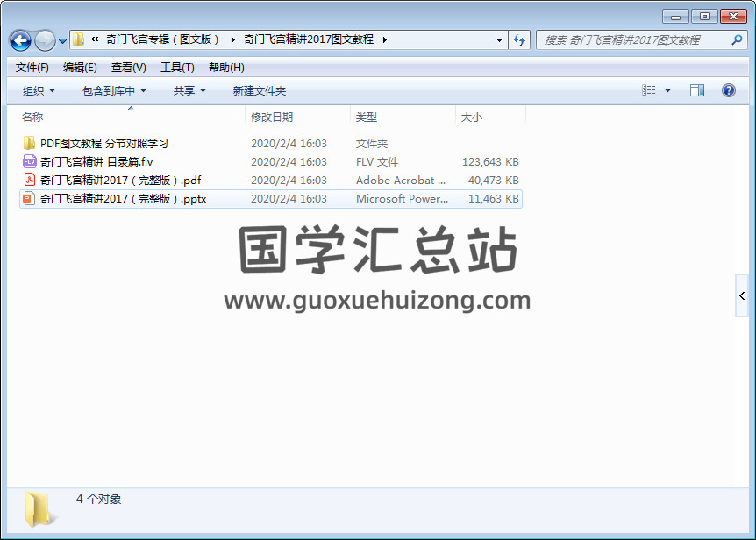The image size is (756, 540).
Task: Click the greyed Forward arrow button
Action: coord(46,40)
